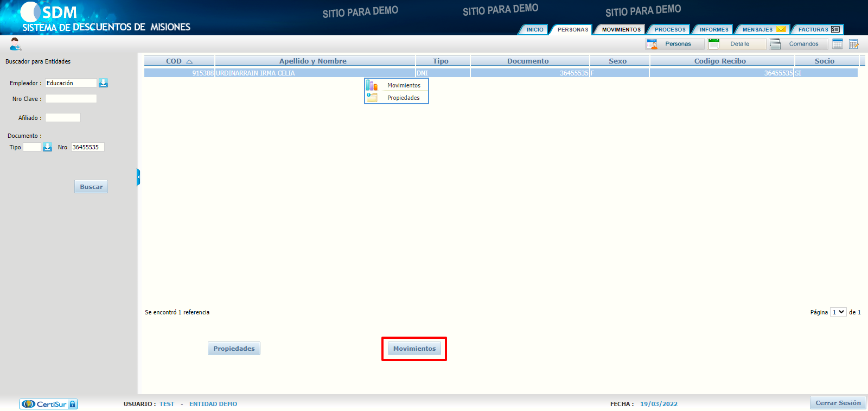Select Propiedades in the context menu
This screenshot has width=868, height=411.
pos(403,98)
